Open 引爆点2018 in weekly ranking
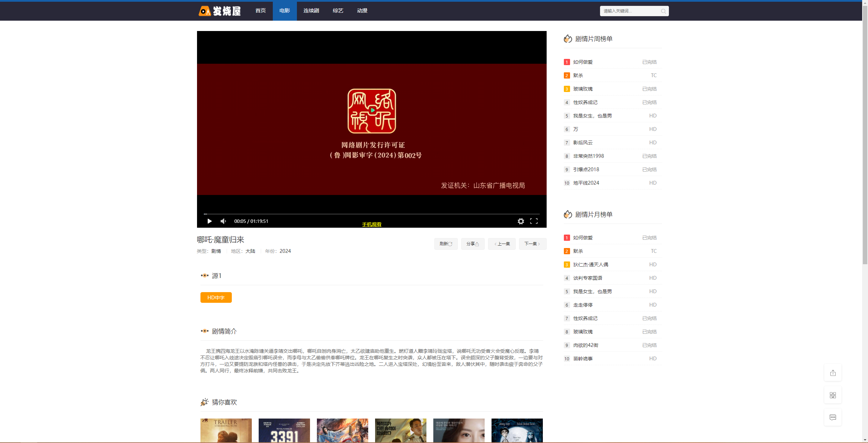Image resolution: width=868 pixels, height=443 pixels. (586, 169)
